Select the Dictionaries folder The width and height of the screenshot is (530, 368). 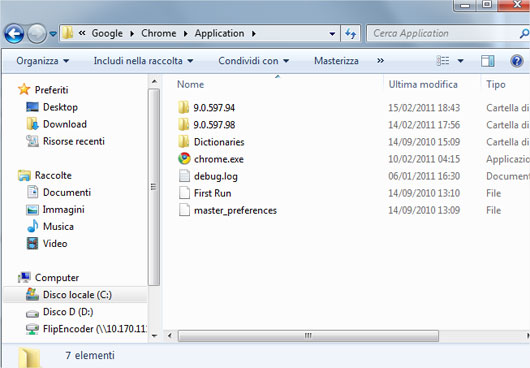coord(211,142)
